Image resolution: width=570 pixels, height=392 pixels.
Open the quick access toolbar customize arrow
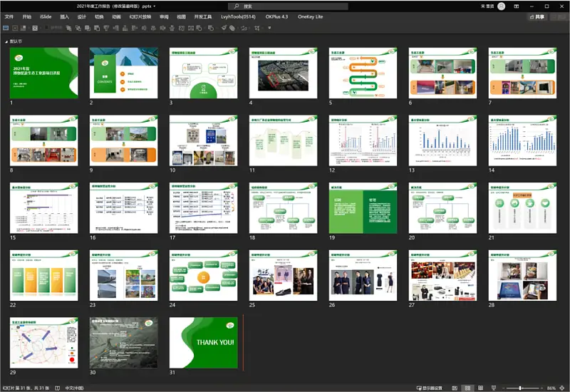tap(269, 28)
